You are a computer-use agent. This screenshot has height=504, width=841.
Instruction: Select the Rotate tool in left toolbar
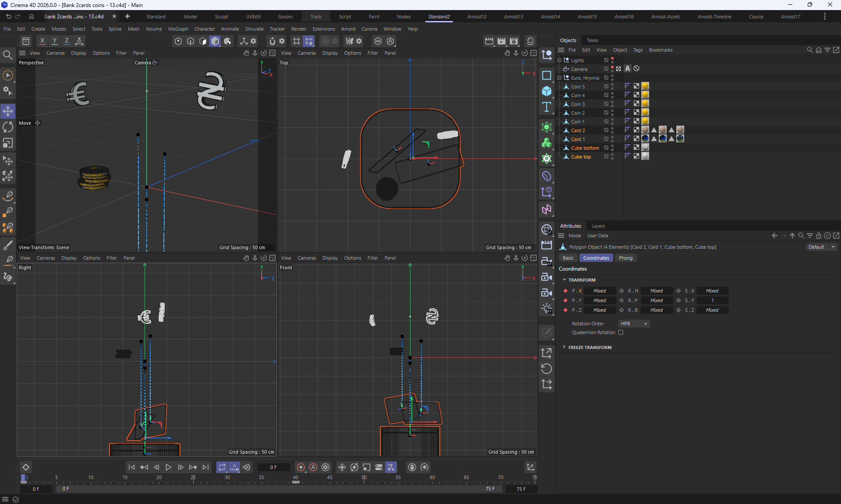tap(8, 127)
